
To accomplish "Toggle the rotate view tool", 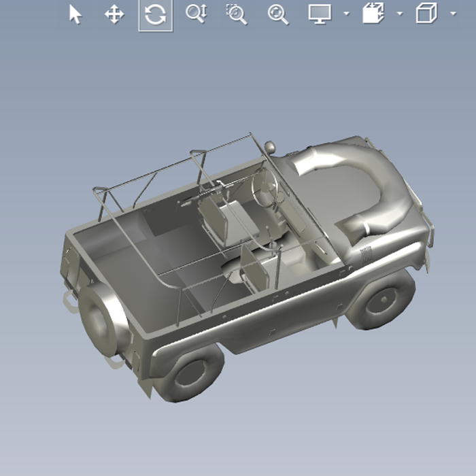I will tap(156, 15).
